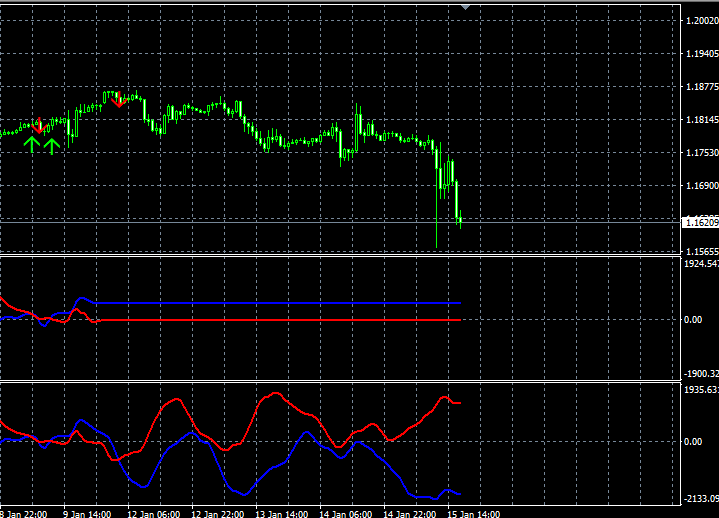Click the 1.16900 price scale label

[702, 186]
